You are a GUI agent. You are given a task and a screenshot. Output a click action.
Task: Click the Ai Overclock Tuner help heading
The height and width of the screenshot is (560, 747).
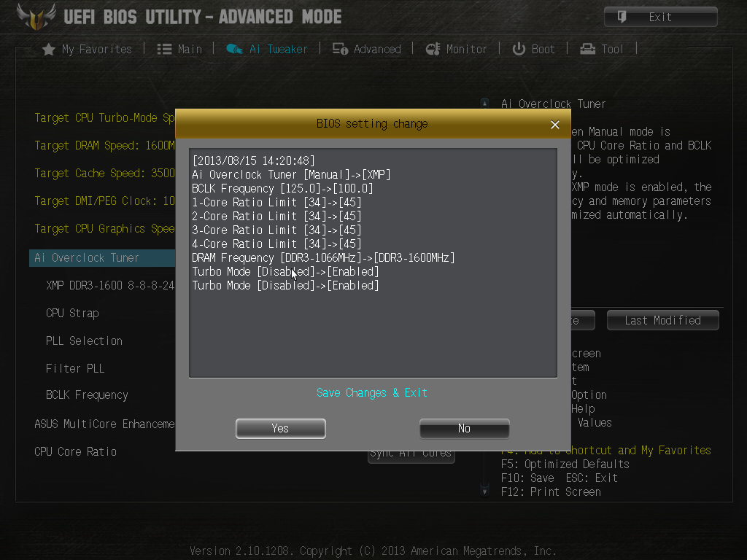point(554,104)
